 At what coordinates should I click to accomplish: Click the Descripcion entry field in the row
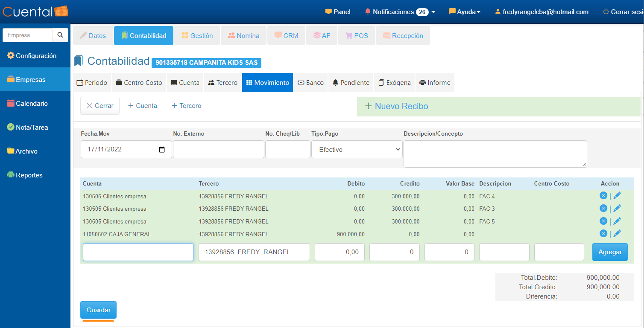pos(504,252)
